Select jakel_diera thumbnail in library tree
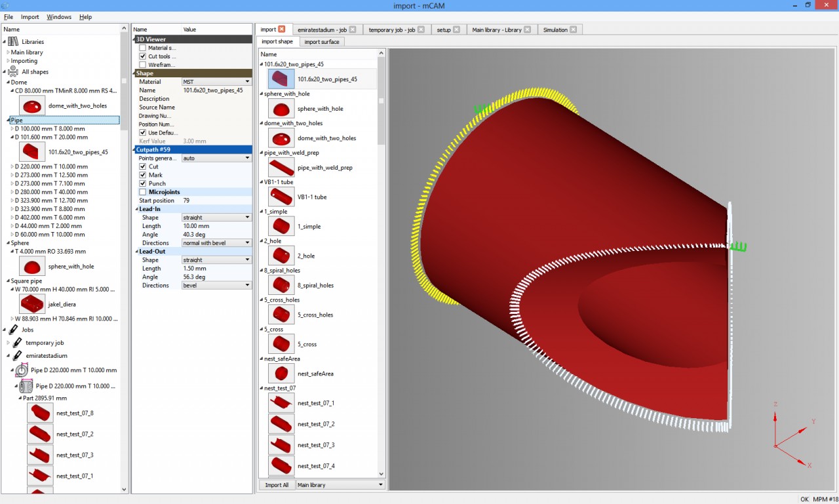The width and height of the screenshot is (839, 504). coord(32,304)
